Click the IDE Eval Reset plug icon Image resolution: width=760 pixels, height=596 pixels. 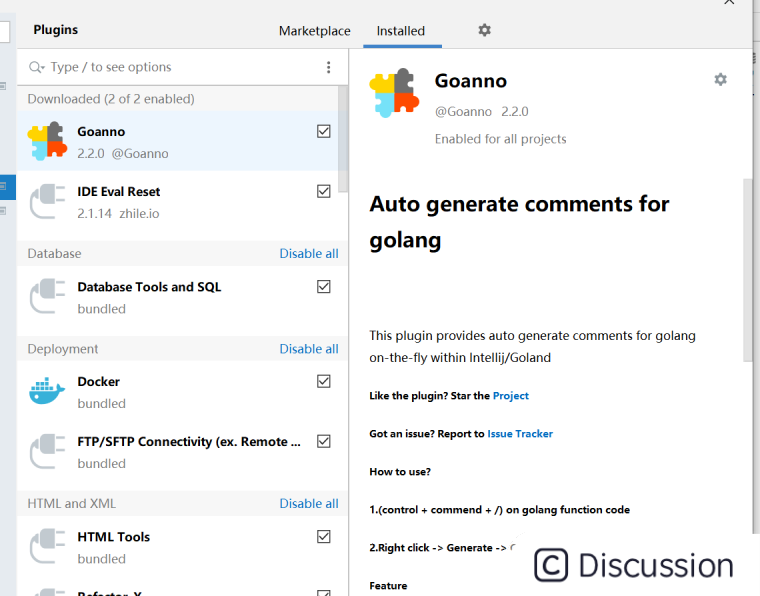46,202
